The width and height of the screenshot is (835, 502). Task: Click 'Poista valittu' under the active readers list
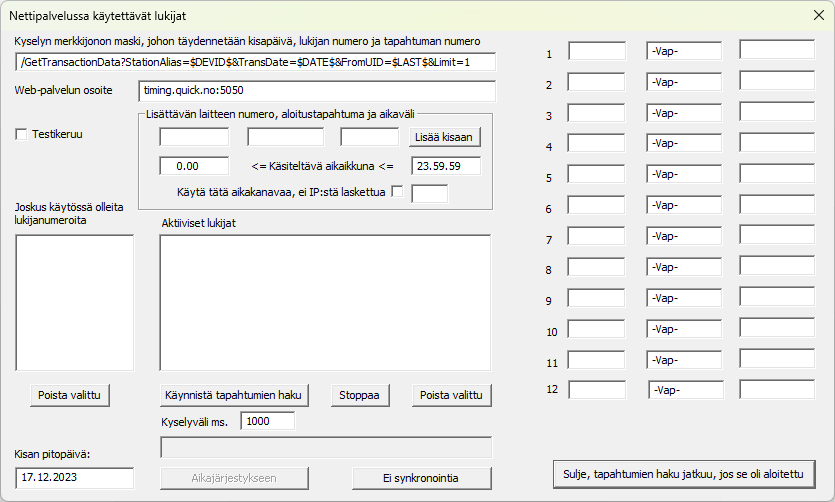click(451, 395)
